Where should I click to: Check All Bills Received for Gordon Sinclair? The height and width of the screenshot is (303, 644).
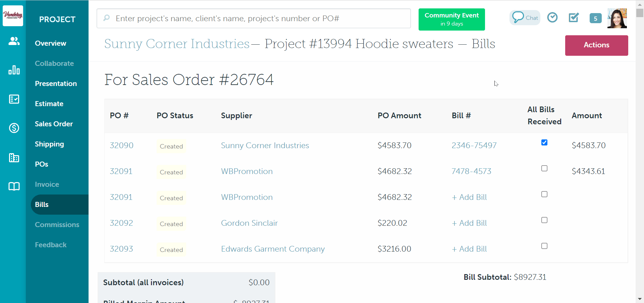point(544,220)
